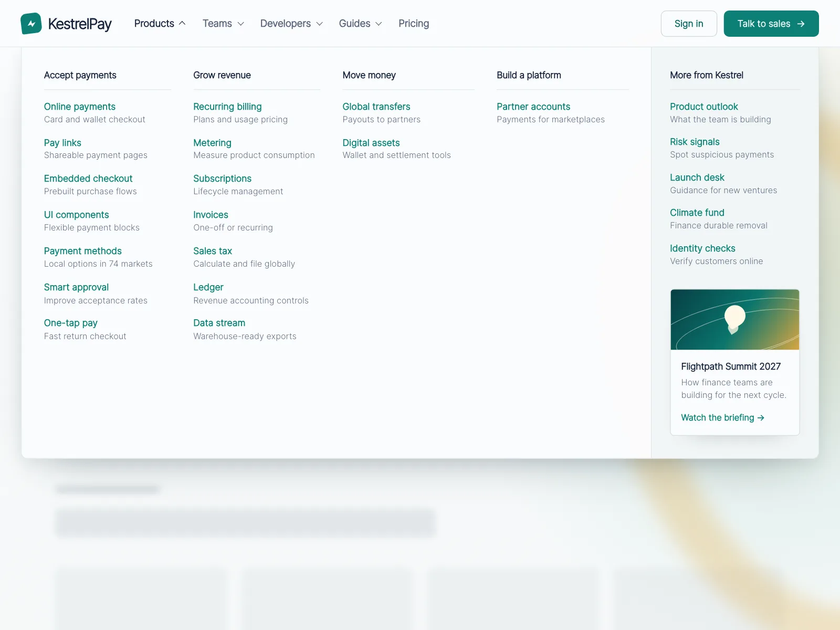Click 'Local options in 74 markets' text
The height and width of the screenshot is (630, 840).
coord(98,264)
